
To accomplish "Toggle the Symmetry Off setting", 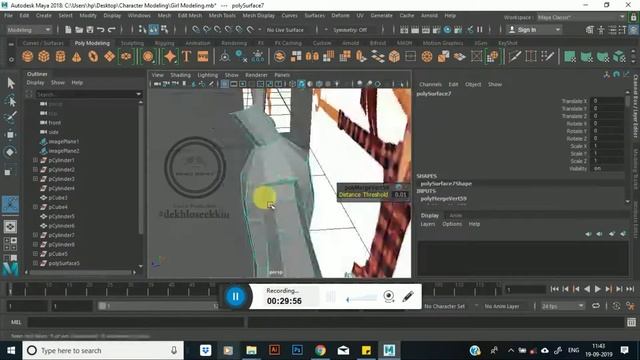I will pyautogui.click(x=350, y=30).
